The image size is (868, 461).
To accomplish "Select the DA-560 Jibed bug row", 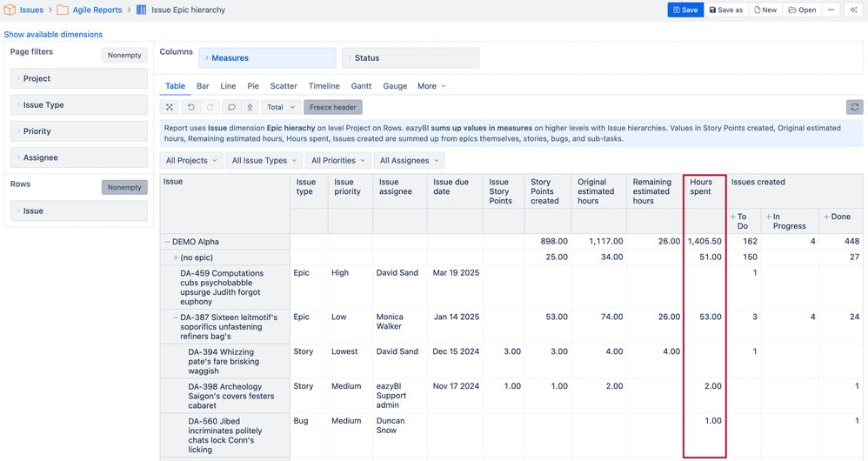I will point(224,436).
